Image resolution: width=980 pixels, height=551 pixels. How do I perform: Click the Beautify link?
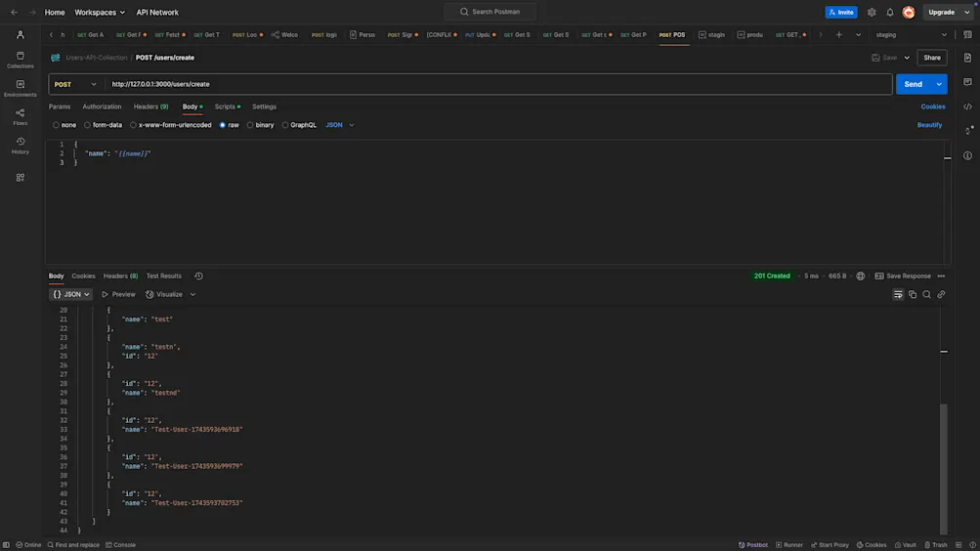(929, 125)
